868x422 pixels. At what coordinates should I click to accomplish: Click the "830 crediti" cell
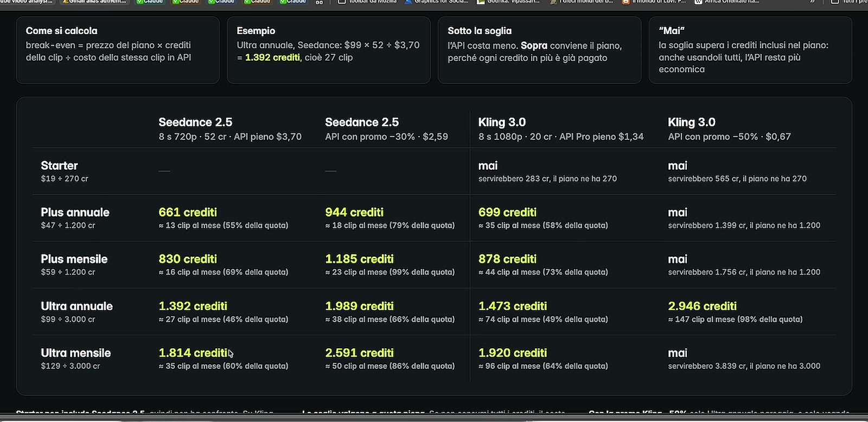tap(188, 259)
